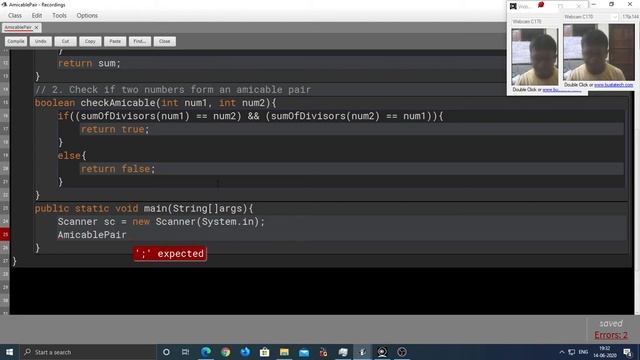Click the right webcam video preview
Viewport: 640px width, 360px height.
point(599,52)
